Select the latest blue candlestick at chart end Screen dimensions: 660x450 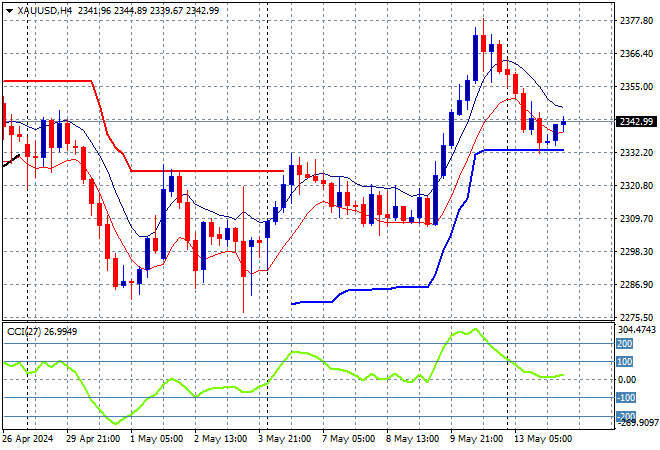pyautogui.click(x=564, y=122)
